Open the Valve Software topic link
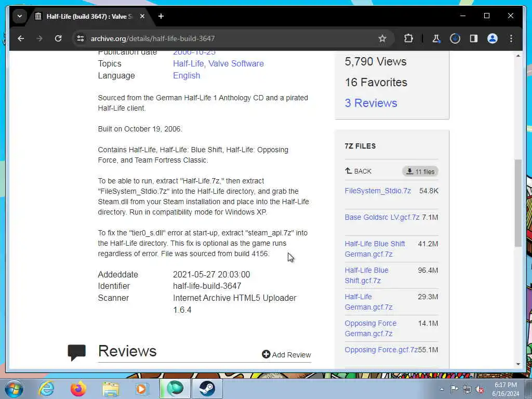The height and width of the screenshot is (399, 532). [x=236, y=63]
